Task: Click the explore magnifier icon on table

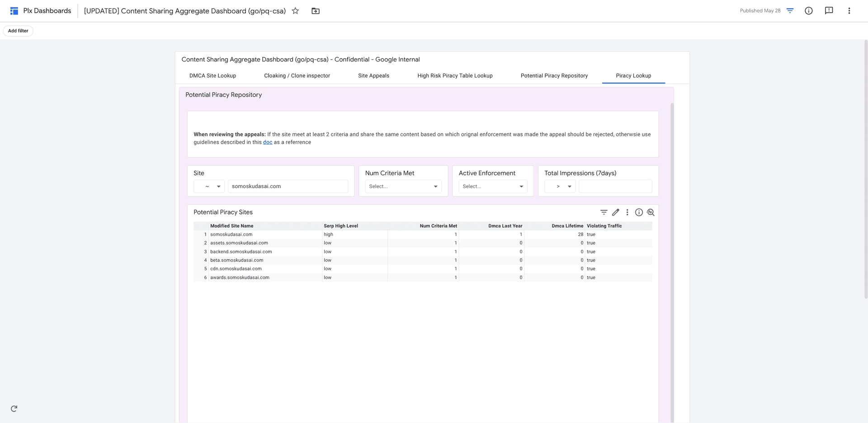Action: [x=651, y=212]
